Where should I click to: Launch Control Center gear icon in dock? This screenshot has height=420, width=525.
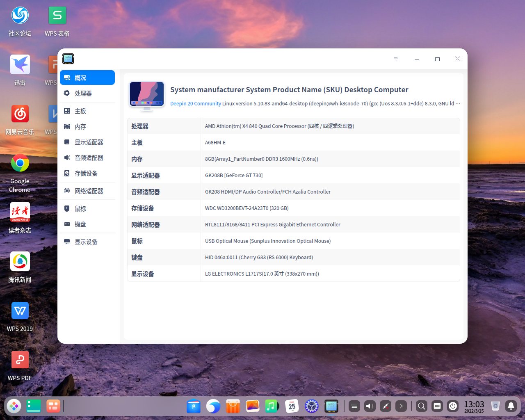311,406
